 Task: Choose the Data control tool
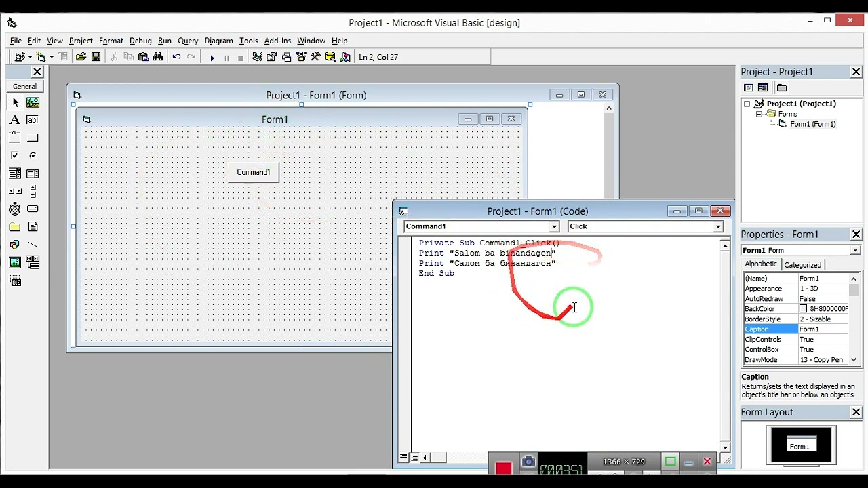(x=33, y=262)
